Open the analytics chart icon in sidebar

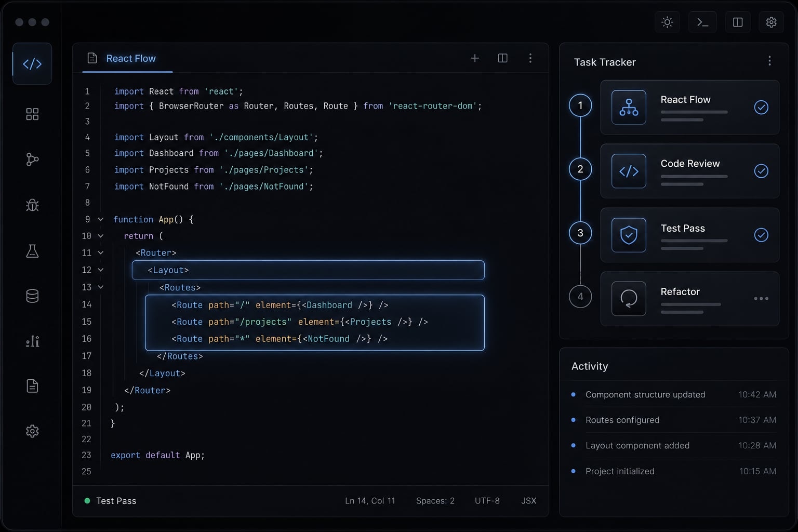tap(32, 341)
